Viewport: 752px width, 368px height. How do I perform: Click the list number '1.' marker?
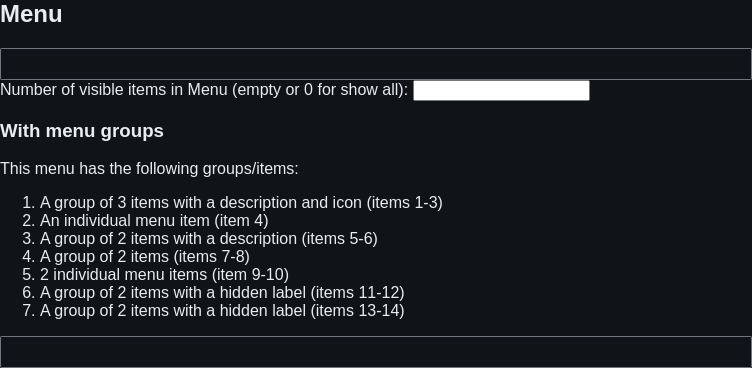pyautogui.click(x=29, y=202)
